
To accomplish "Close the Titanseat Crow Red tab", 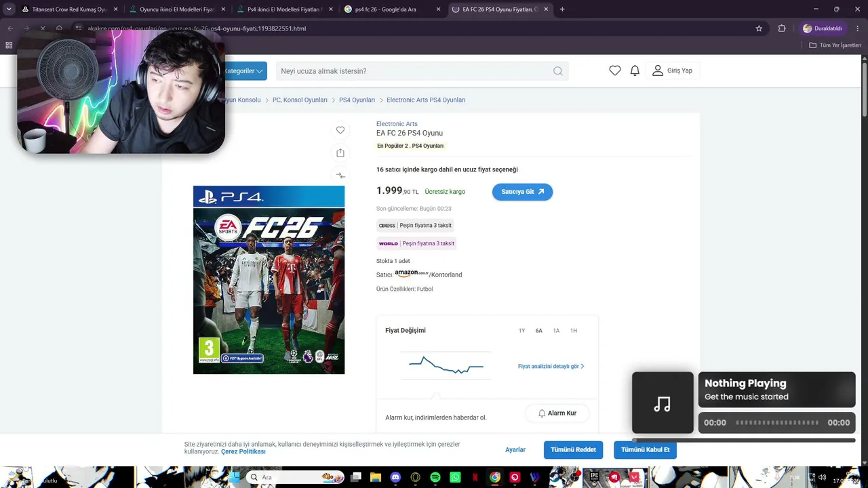I will (115, 9).
